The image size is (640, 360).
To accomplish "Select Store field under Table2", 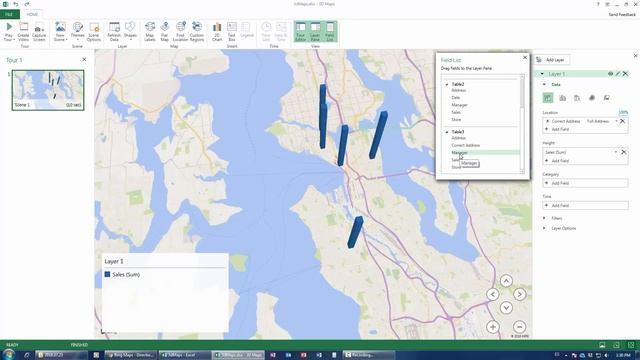I will (x=456, y=120).
